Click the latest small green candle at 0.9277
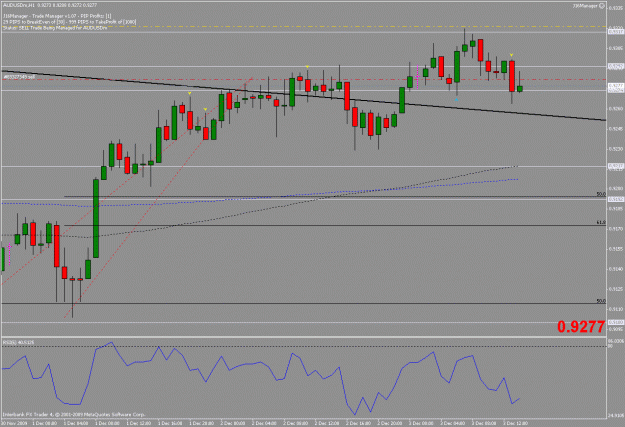 click(519, 89)
